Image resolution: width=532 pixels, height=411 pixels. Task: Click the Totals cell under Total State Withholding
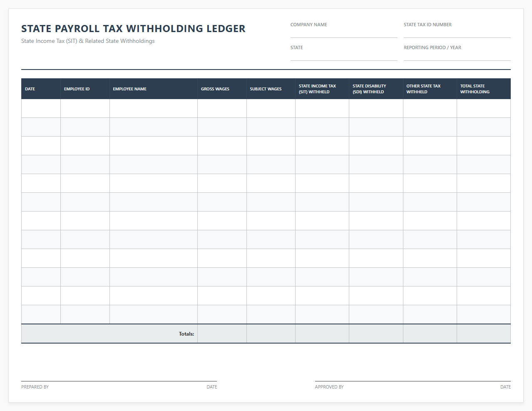tap(484, 334)
